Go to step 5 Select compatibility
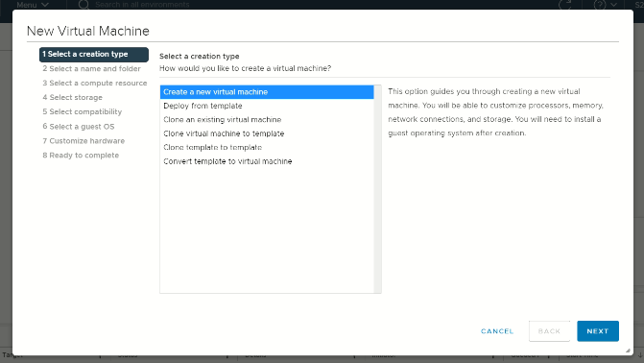 pyautogui.click(x=83, y=111)
